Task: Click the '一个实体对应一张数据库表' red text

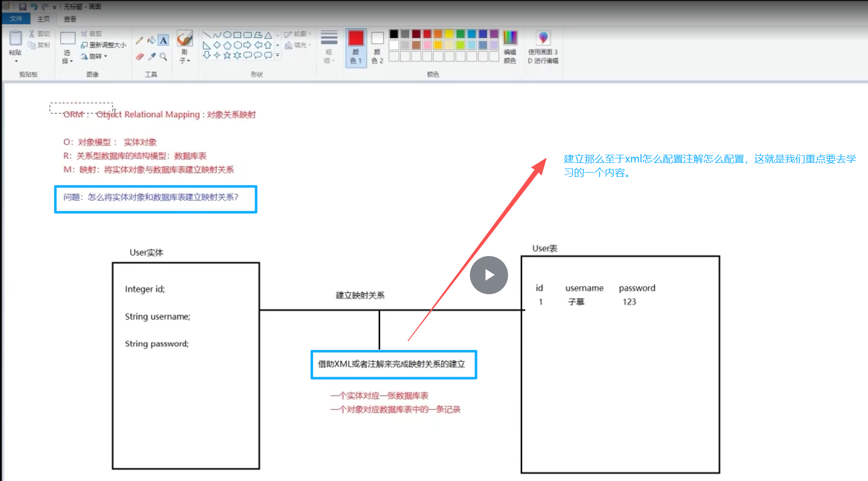Action: [x=379, y=395]
